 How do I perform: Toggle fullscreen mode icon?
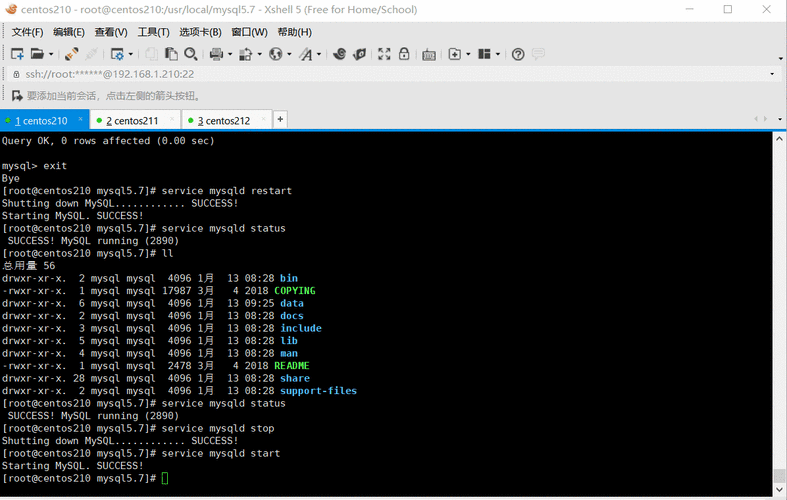point(384,54)
